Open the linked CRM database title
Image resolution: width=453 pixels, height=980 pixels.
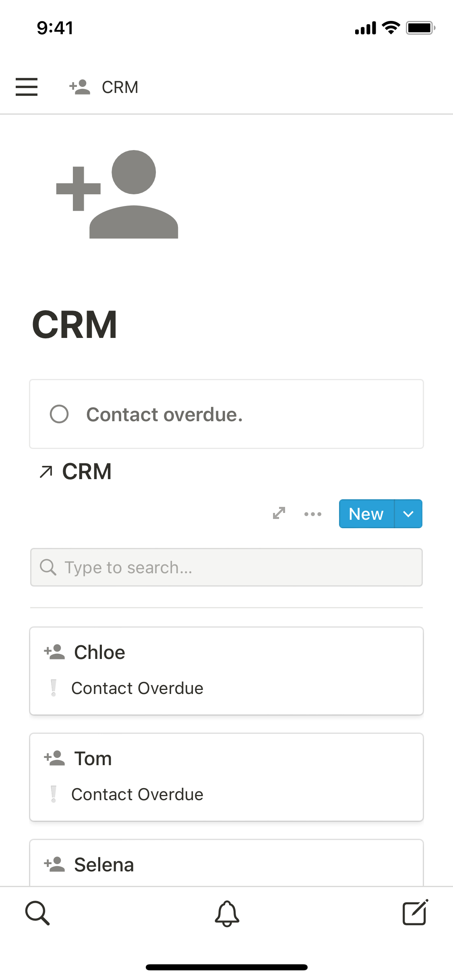(87, 471)
